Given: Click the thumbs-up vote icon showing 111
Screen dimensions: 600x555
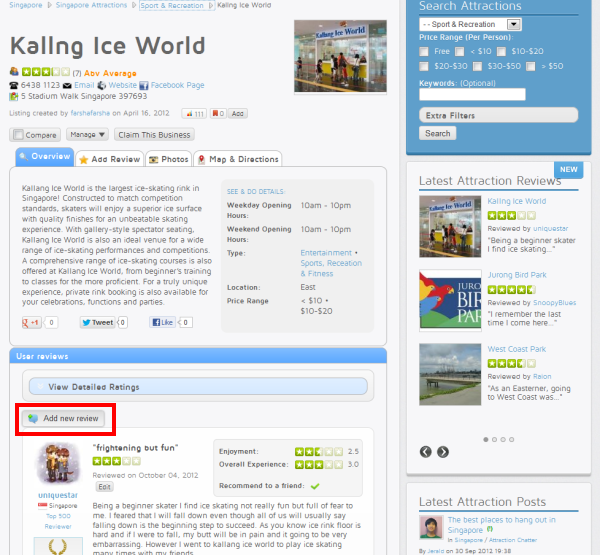Looking at the screenshot, I should pos(193,114).
